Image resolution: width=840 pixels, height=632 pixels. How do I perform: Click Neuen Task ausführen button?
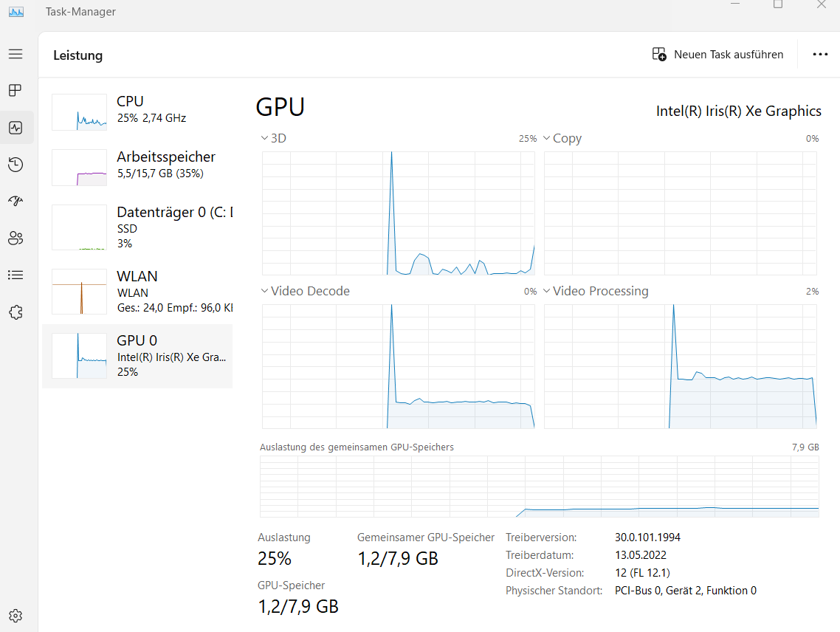[718, 55]
